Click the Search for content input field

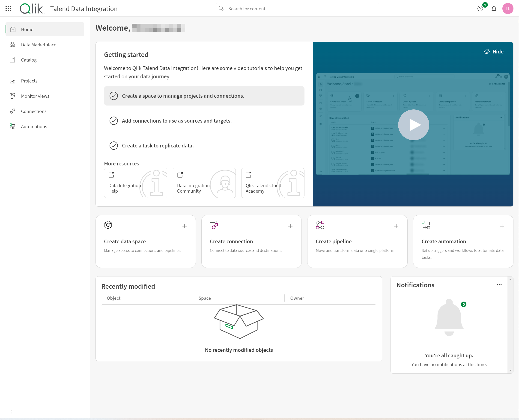297,9
